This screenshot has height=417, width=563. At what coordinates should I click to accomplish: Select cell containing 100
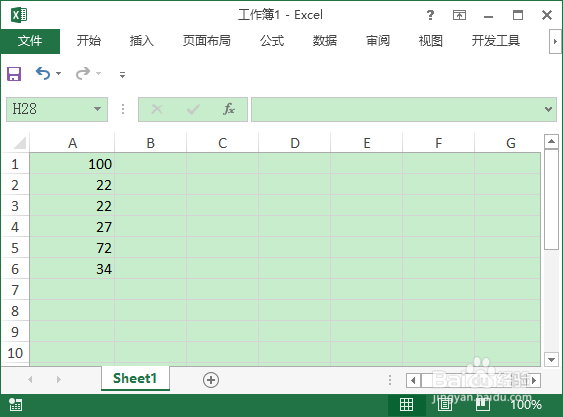tap(72, 164)
